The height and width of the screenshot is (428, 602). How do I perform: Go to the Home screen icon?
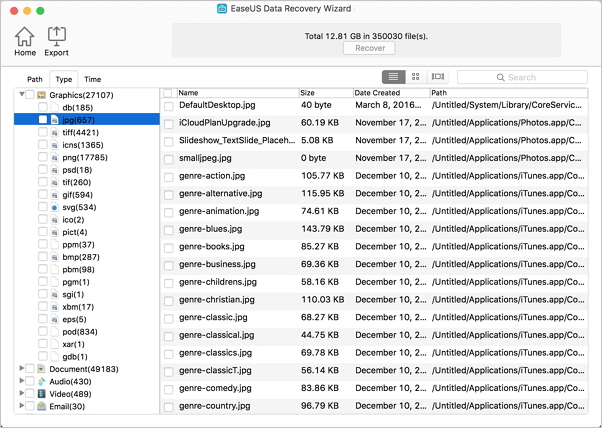[x=25, y=37]
